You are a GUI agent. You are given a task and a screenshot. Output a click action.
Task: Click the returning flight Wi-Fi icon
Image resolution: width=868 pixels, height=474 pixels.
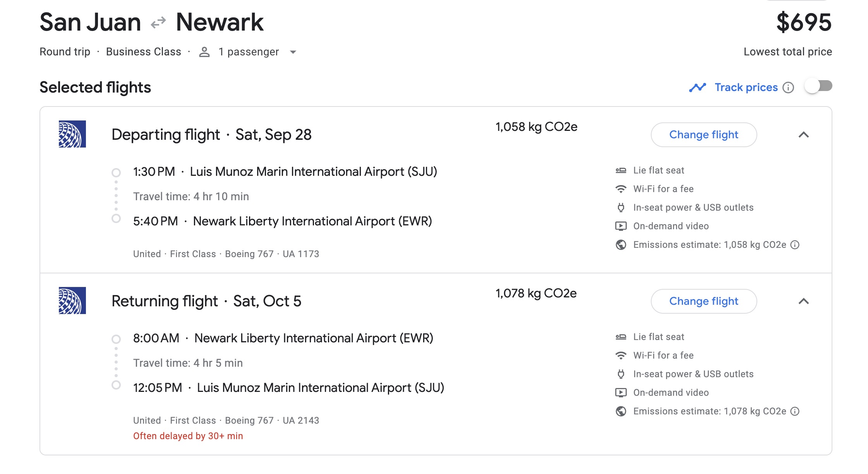pyautogui.click(x=621, y=355)
